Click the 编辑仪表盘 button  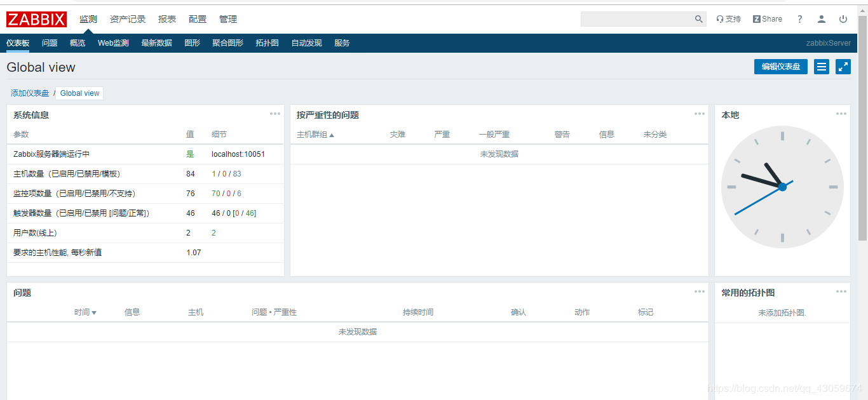[780, 67]
